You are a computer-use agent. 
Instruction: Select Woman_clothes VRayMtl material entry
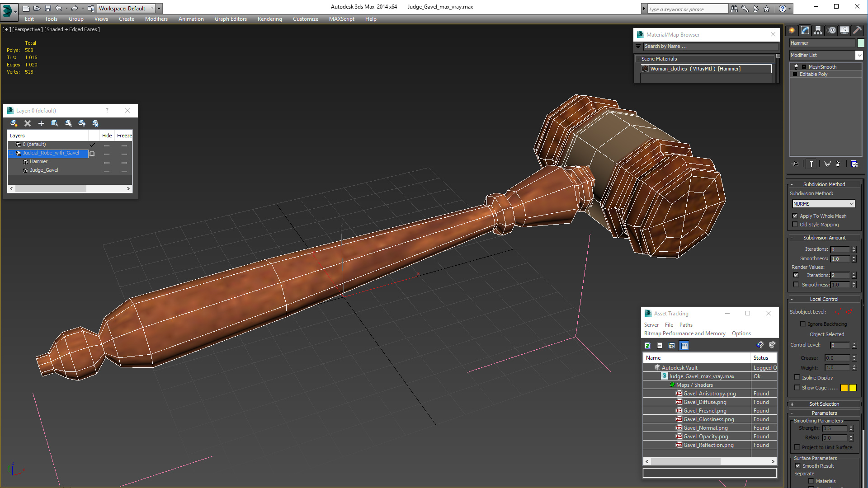pyautogui.click(x=706, y=69)
